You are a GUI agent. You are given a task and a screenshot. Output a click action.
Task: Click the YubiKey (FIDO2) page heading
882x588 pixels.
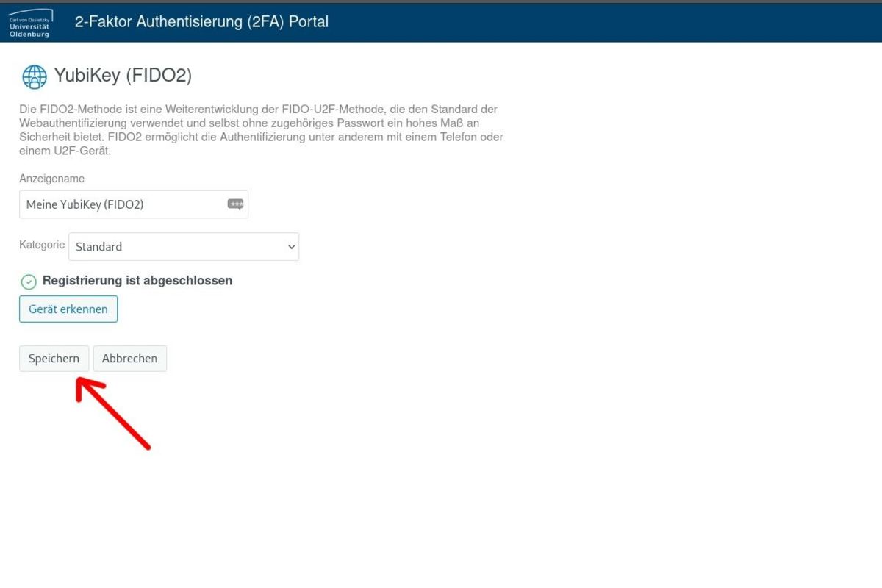click(x=123, y=76)
